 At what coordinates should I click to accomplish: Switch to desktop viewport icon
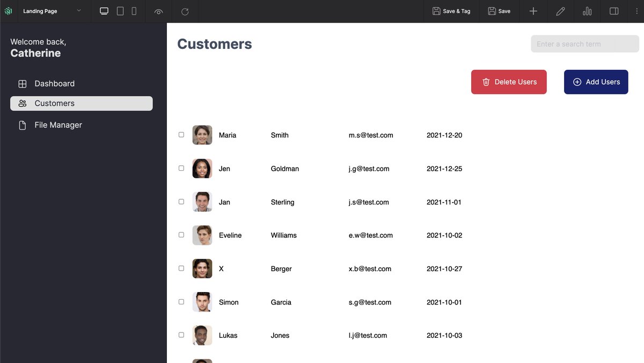(104, 11)
